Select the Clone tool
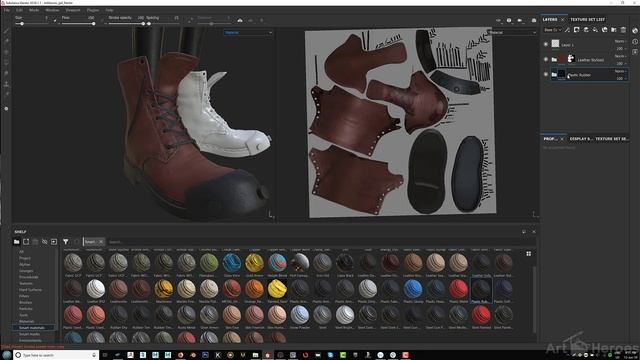This screenshot has height=360, width=640. (x=6, y=84)
